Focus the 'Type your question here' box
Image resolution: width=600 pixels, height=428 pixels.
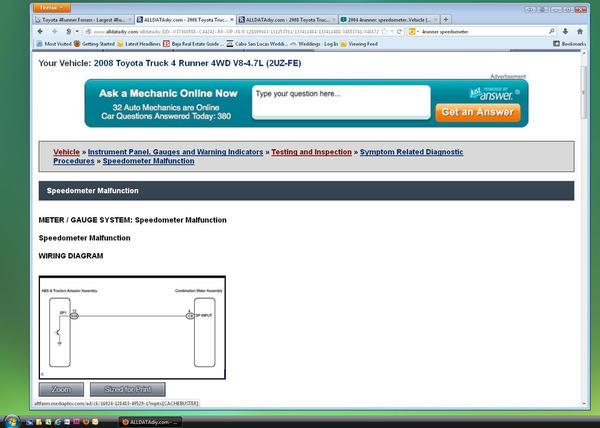tap(341, 102)
